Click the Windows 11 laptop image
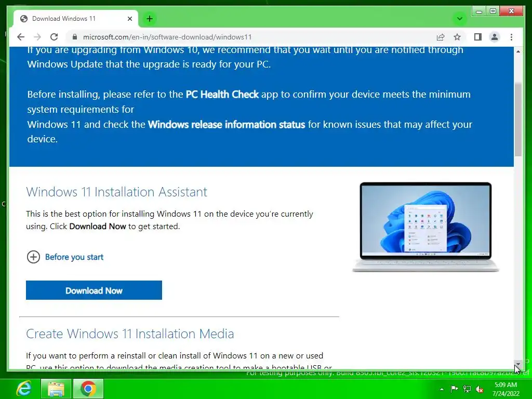The image size is (532, 399). point(425,227)
